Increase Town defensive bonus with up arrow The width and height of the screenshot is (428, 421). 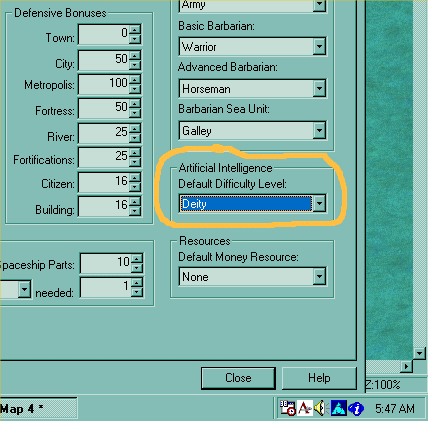(135, 30)
